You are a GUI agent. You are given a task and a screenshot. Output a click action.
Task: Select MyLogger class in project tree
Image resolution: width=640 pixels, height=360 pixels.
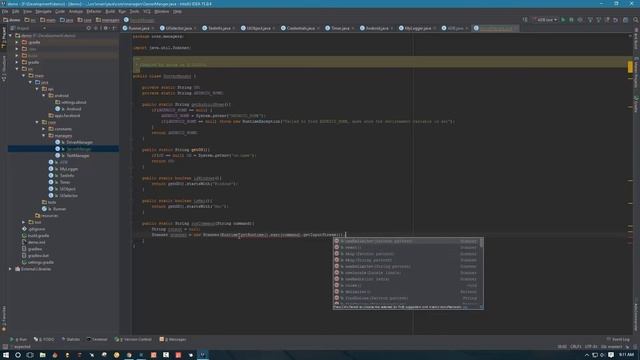(69, 169)
